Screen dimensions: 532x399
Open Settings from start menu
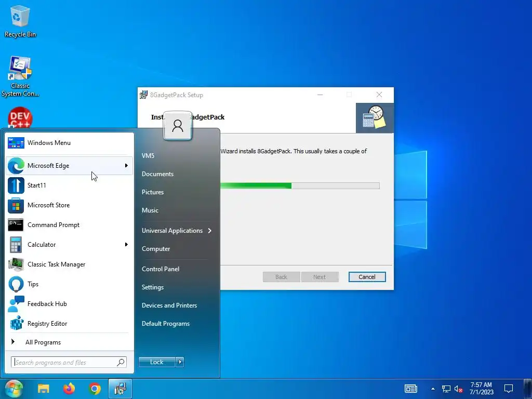(x=153, y=287)
